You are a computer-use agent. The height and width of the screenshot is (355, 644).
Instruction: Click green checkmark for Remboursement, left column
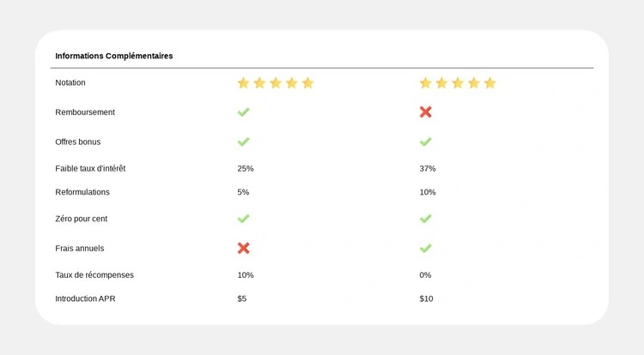244,112
